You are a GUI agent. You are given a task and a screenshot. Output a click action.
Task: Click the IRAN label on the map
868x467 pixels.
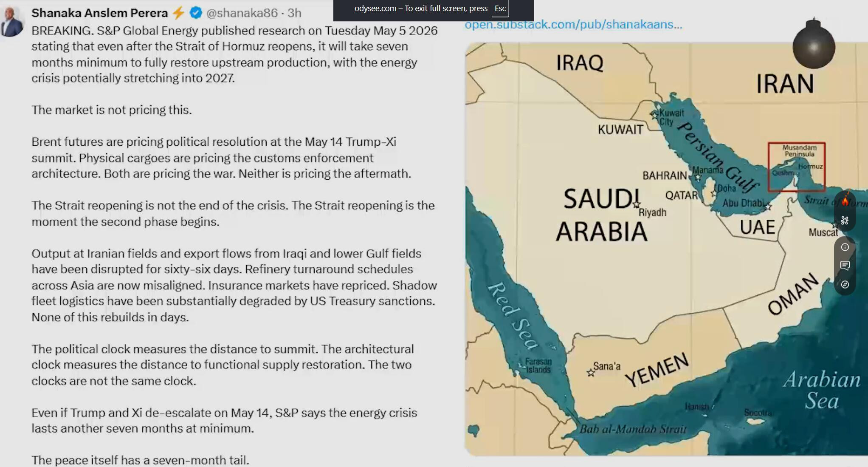pyautogui.click(x=785, y=83)
